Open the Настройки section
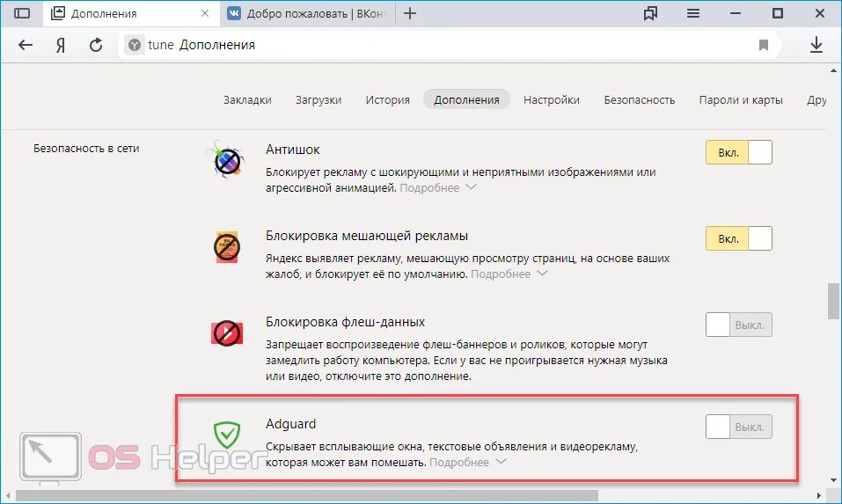Image resolution: width=842 pixels, height=504 pixels. point(552,100)
